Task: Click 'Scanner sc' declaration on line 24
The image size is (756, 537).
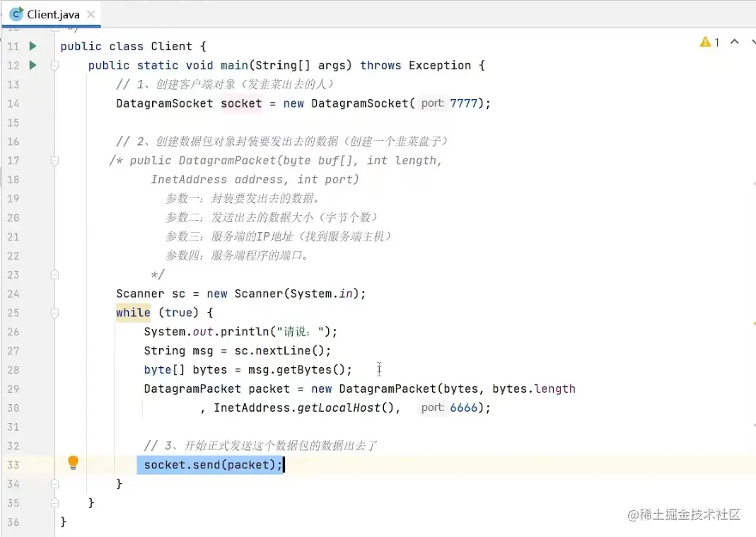Action: click(x=151, y=294)
